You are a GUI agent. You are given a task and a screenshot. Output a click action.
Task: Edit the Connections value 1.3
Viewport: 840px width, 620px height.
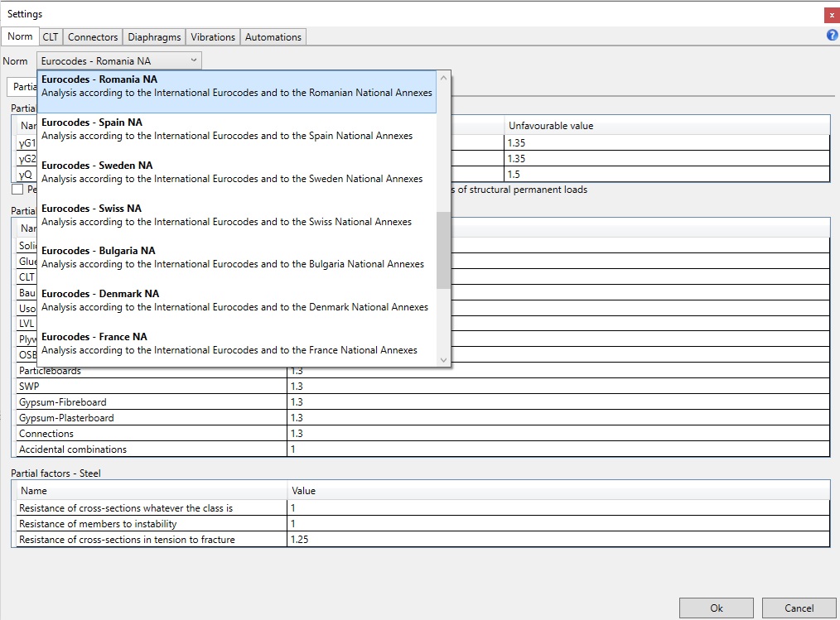(x=558, y=434)
